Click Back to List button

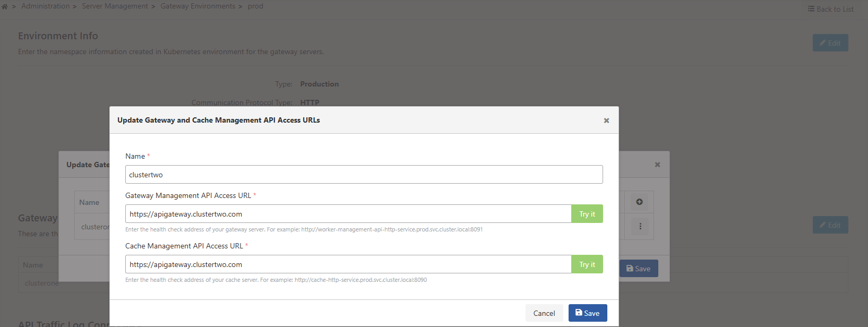(830, 9)
